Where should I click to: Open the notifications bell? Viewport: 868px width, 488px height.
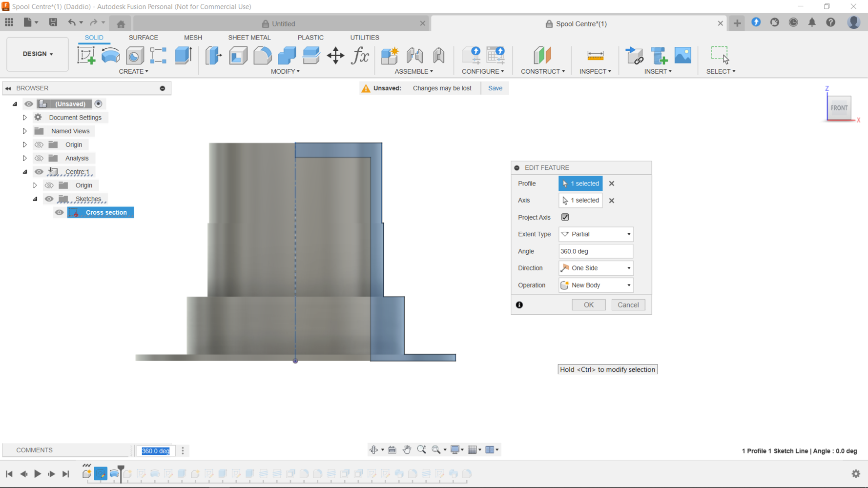[x=812, y=22]
